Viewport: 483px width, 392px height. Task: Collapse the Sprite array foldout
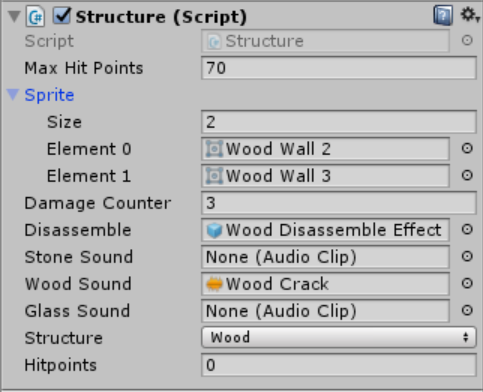tap(13, 95)
